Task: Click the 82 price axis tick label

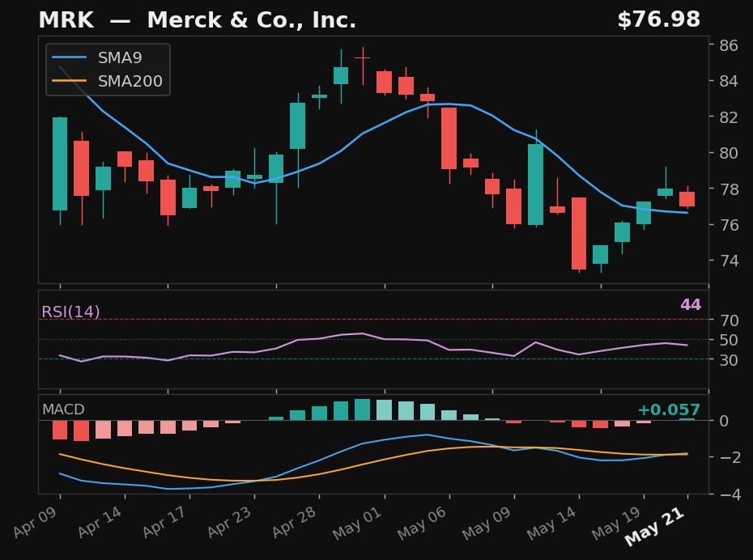Action: (729, 117)
